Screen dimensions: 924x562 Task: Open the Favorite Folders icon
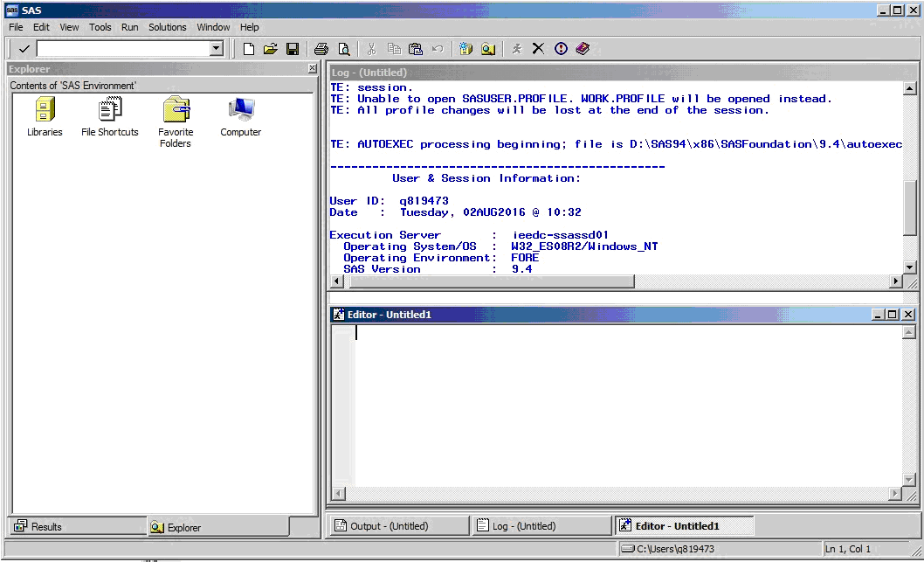coord(176,122)
